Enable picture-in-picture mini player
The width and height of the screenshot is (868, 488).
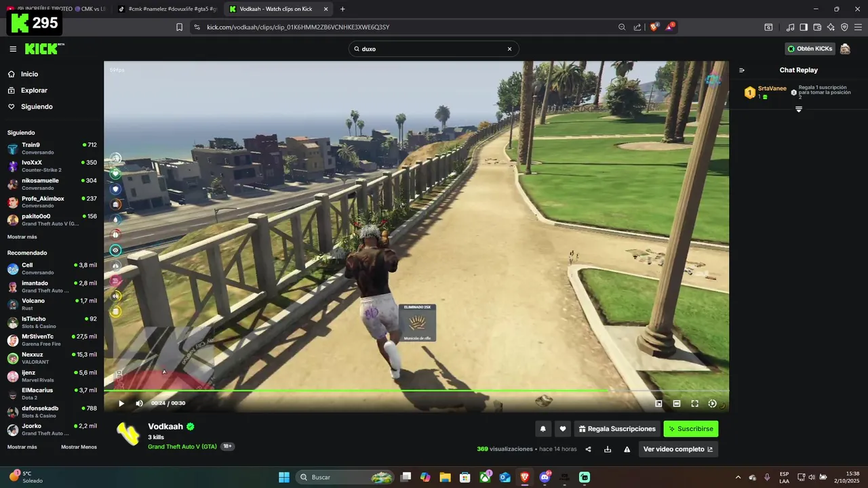tap(658, 403)
